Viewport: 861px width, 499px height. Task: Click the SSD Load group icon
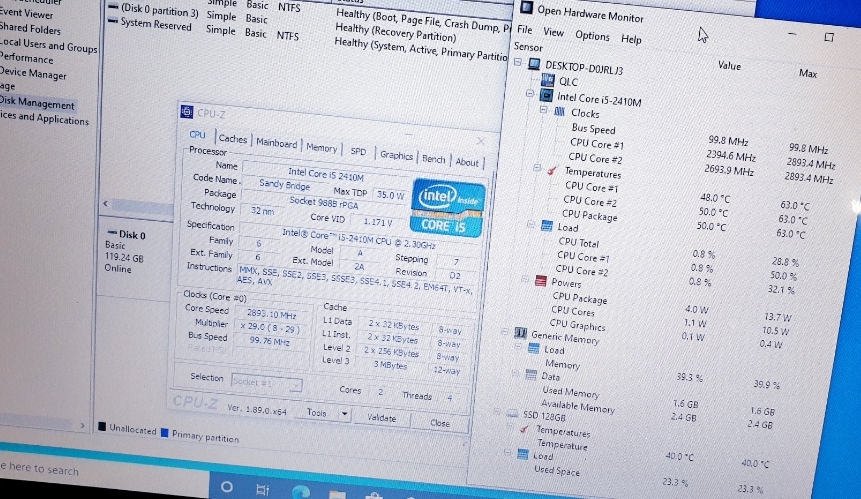pyautogui.click(x=522, y=454)
